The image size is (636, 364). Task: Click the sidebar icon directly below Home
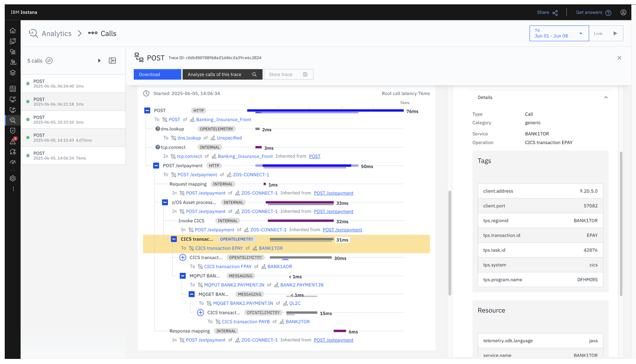click(x=13, y=41)
